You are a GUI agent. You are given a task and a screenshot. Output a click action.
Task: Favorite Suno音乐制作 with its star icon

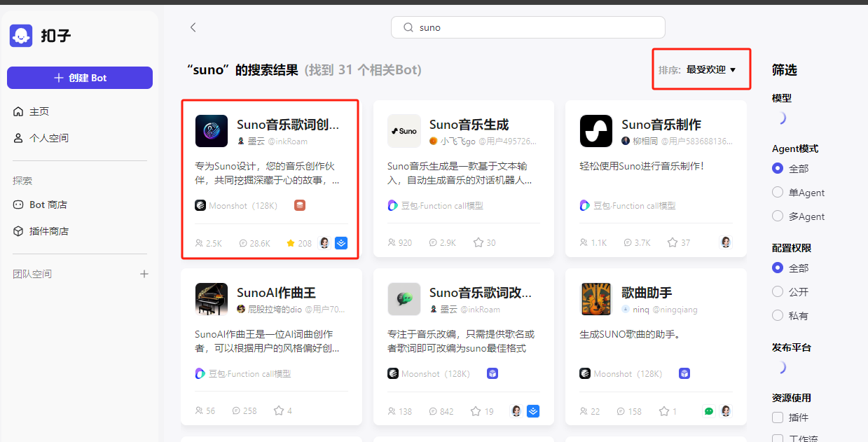click(x=673, y=242)
